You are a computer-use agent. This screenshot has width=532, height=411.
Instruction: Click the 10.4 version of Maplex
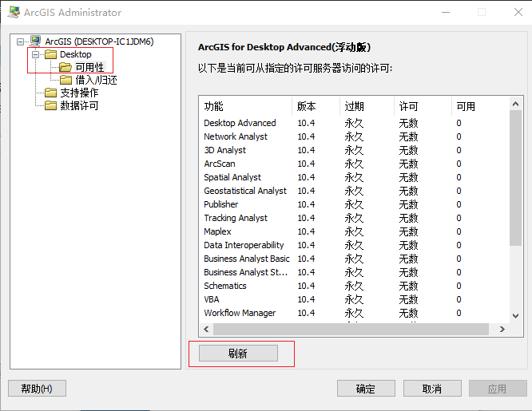pyautogui.click(x=306, y=231)
